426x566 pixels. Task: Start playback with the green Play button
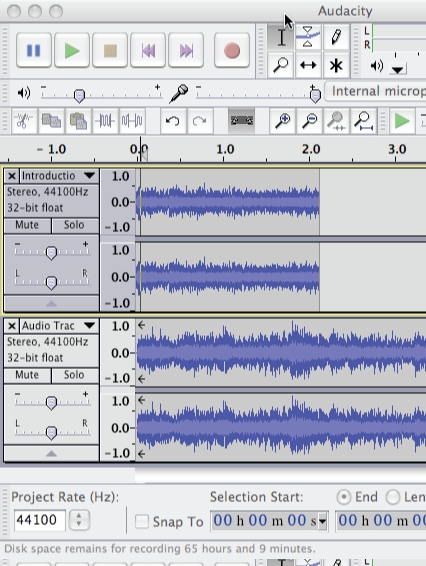[x=72, y=50]
